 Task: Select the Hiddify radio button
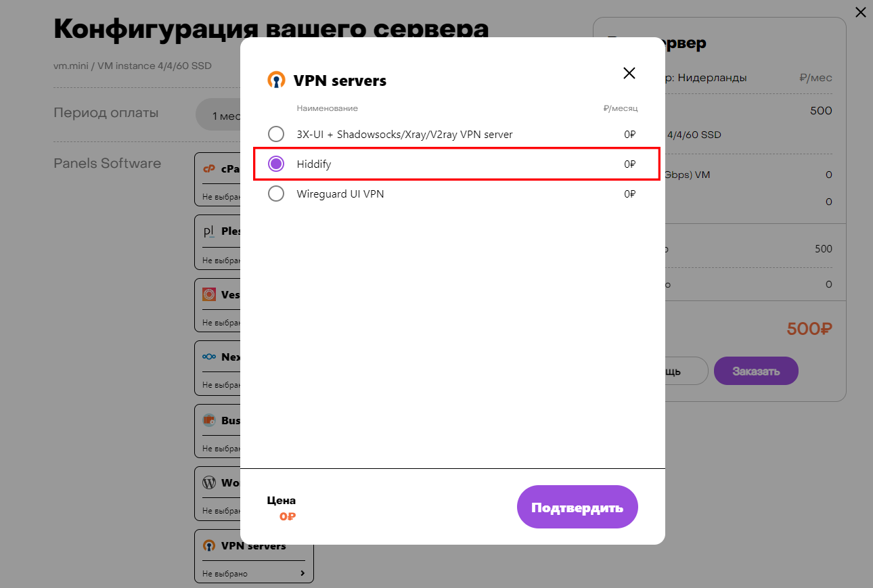[276, 164]
